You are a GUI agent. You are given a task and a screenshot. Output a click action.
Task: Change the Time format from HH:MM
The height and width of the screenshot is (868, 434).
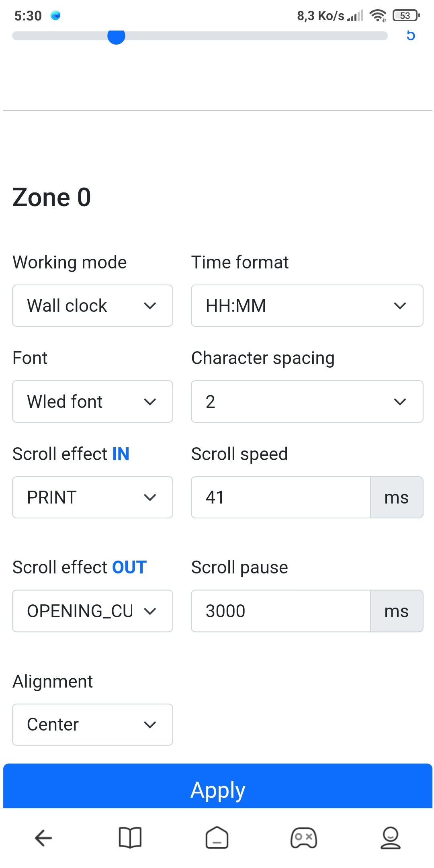coord(307,305)
